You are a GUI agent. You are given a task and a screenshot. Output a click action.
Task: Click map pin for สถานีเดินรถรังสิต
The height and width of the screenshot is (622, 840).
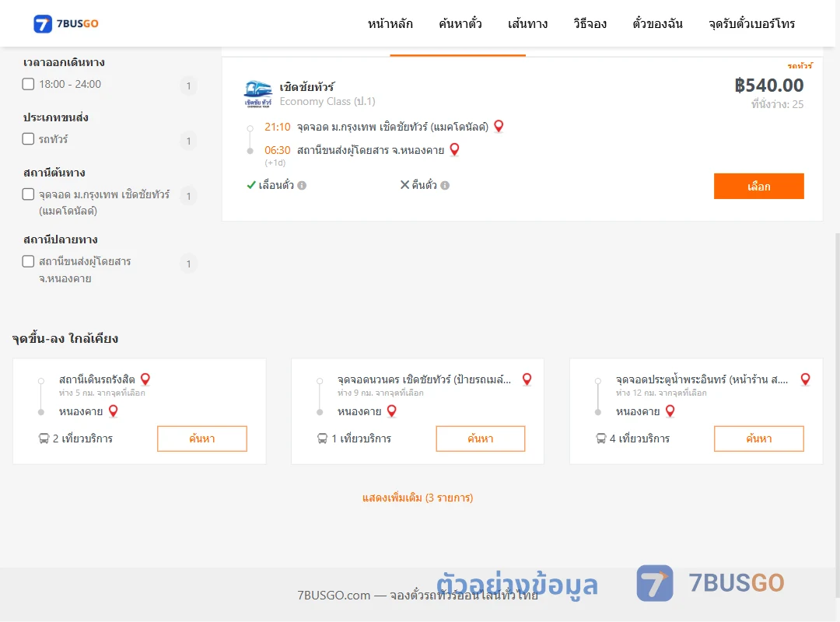coord(145,379)
